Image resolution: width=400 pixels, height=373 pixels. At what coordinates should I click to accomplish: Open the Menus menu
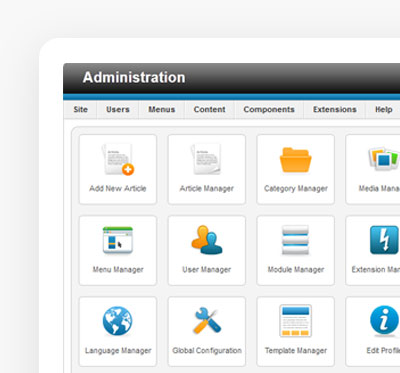[162, 109]
